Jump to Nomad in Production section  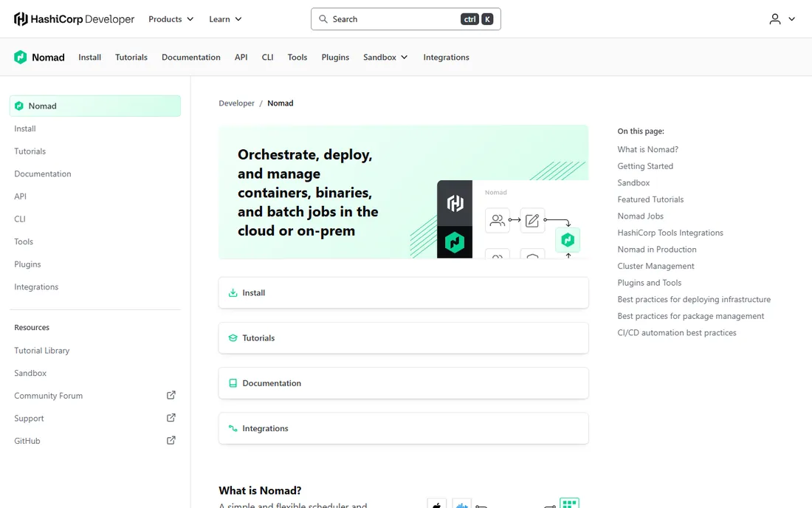[x=657, y=249]
